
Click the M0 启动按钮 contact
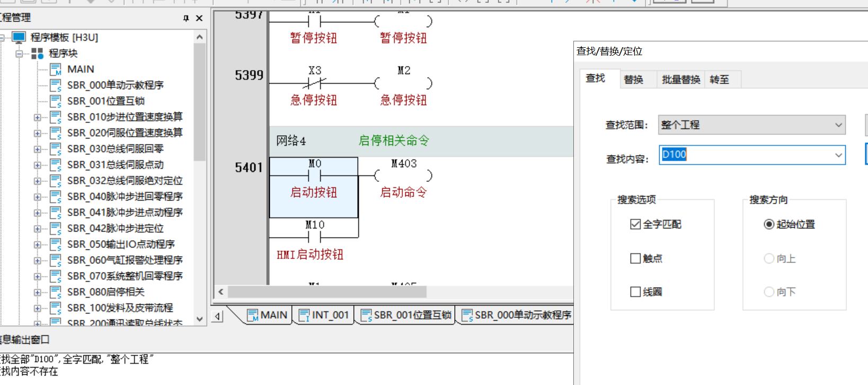point(314,176)
